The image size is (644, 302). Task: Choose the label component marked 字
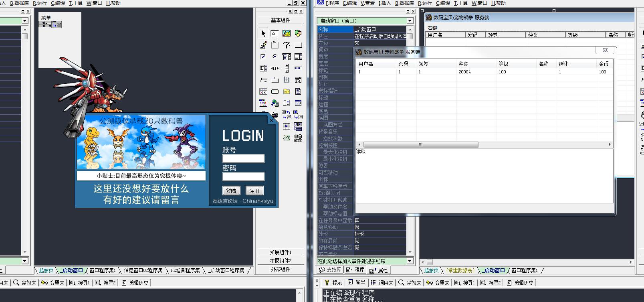(x=287, y=45)
